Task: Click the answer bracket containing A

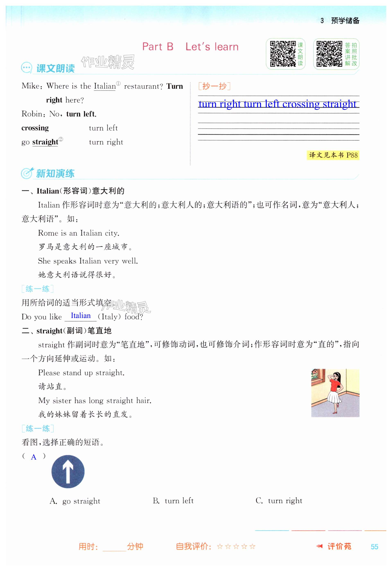Action: point(34,457)
